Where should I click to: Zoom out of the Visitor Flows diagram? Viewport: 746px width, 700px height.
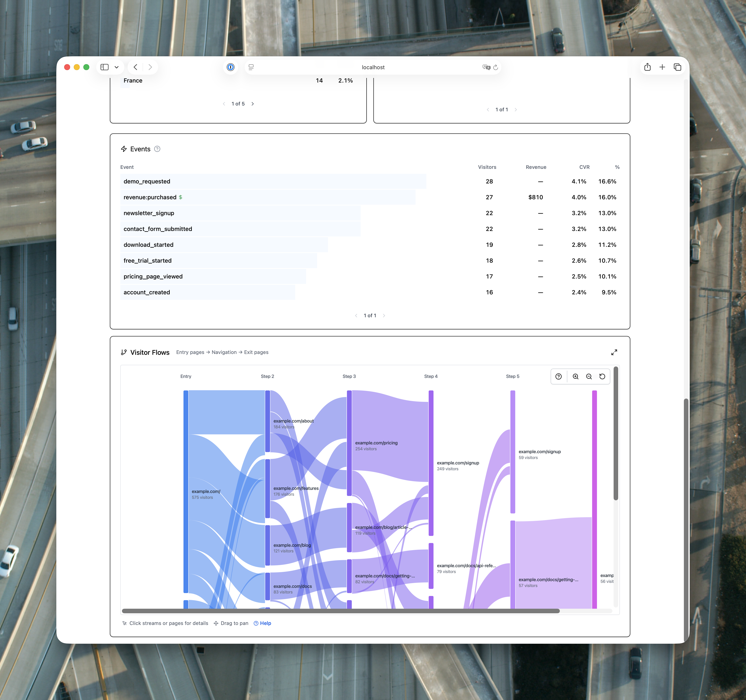click(589, 376)
